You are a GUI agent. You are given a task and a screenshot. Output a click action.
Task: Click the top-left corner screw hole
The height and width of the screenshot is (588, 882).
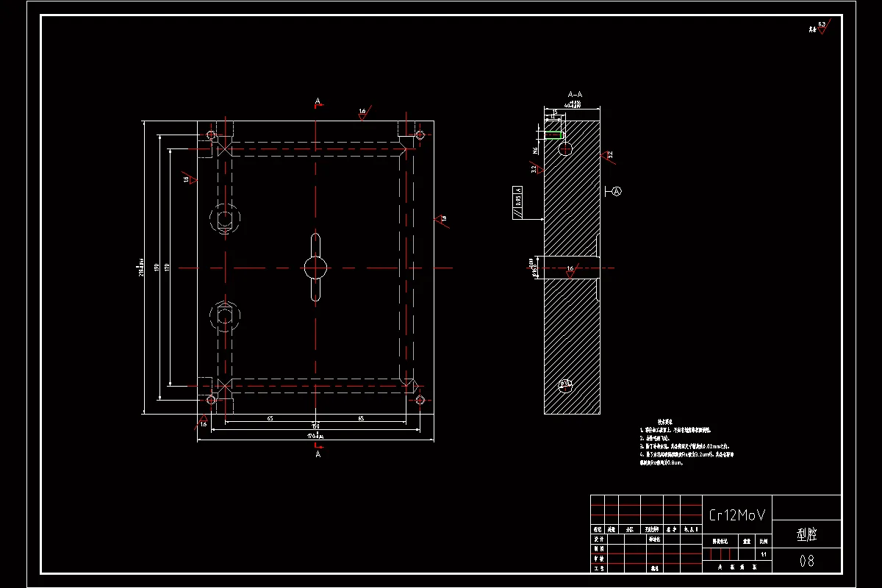(211, 135)
